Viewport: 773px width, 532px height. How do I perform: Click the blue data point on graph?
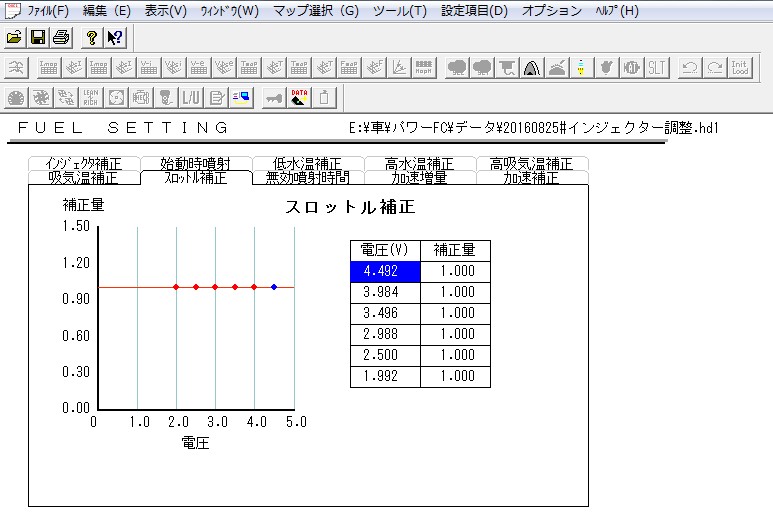click(x=274, y=287)
